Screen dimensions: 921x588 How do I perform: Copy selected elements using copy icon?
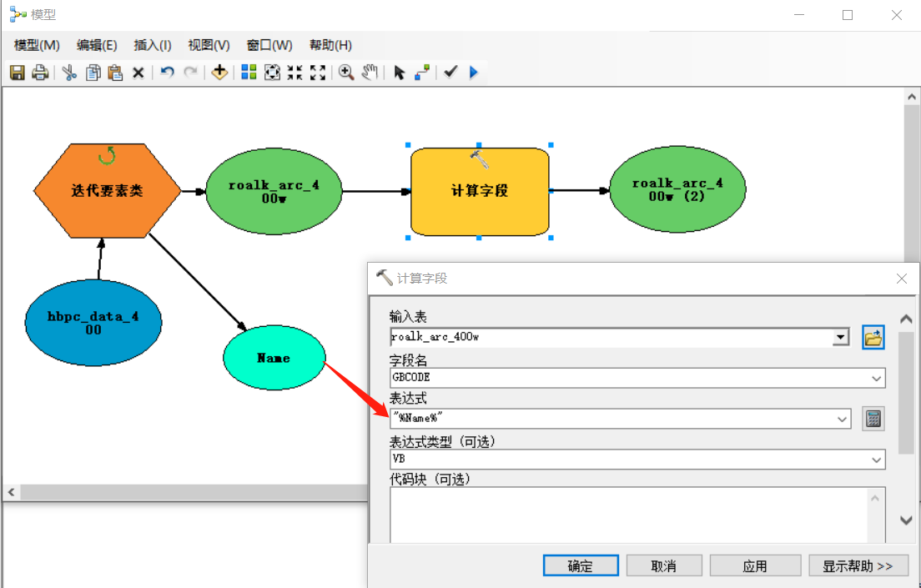pos(93,73)
